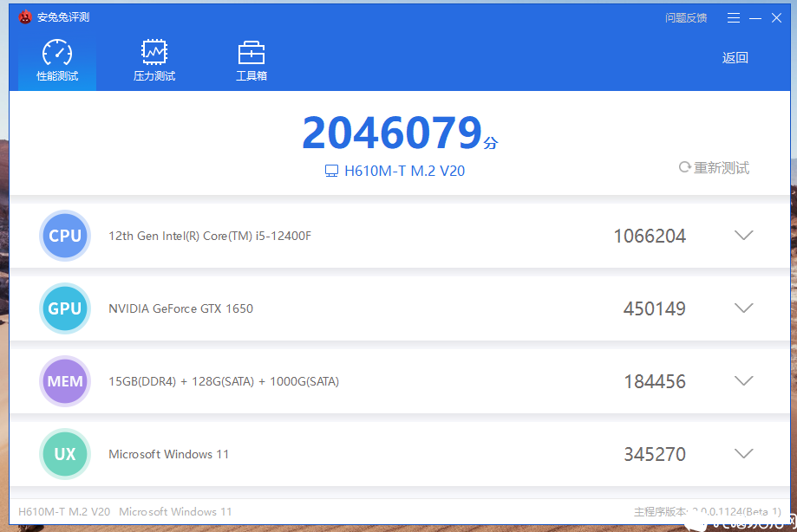Click the purple MEM badge icon
Screen dimensions: 797x532
[65, 381]
